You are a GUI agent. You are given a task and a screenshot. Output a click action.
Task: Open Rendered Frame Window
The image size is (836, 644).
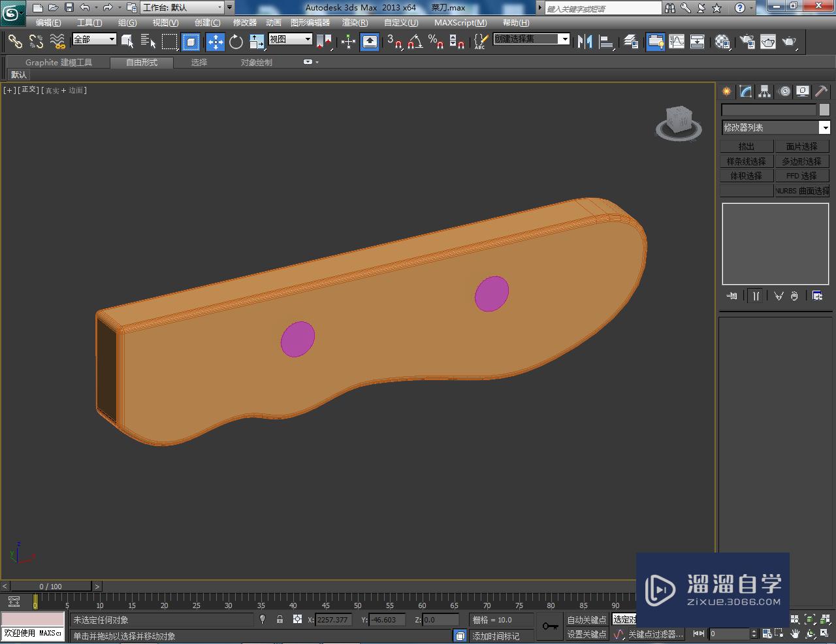[768, 42]
